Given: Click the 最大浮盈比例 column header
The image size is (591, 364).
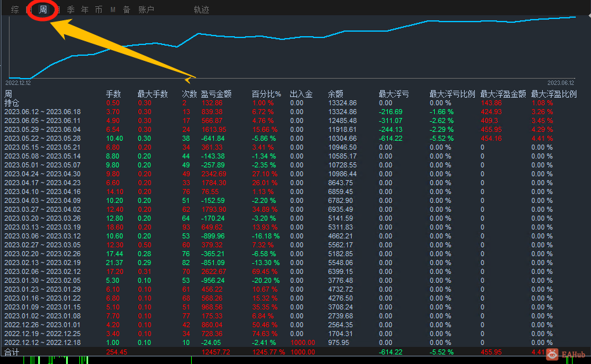Looking at the screenshot, I should pyautogui.click(x=554, y=94).
